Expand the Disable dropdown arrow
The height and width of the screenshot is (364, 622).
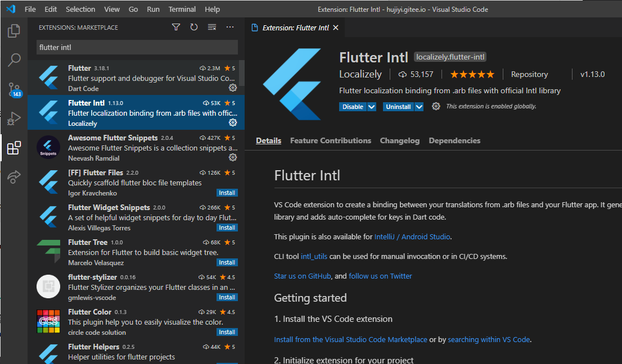(372, 107)
